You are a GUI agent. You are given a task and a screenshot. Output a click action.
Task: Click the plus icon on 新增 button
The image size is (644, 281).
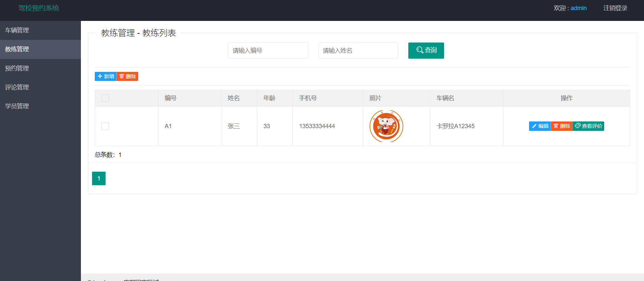pyautogui.click(x=100, y=76)
